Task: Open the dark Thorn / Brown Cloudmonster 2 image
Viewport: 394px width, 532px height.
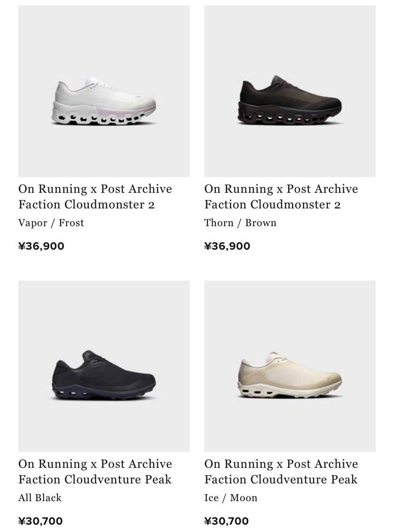Action: click(x=290, y=91)
